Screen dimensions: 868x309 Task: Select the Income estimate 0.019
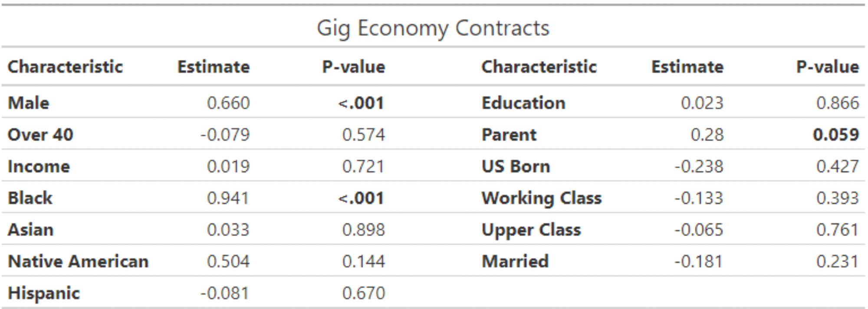pos(228,166)
